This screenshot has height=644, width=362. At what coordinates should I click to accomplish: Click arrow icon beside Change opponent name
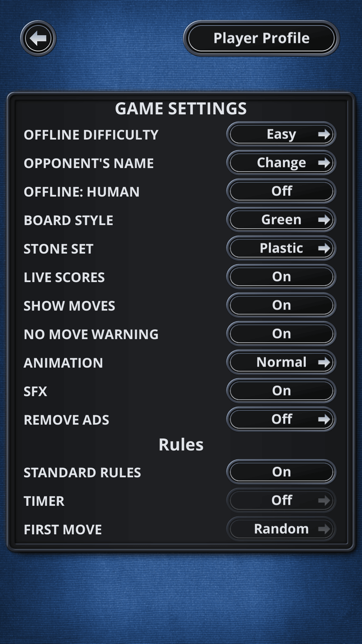(324, 163)
